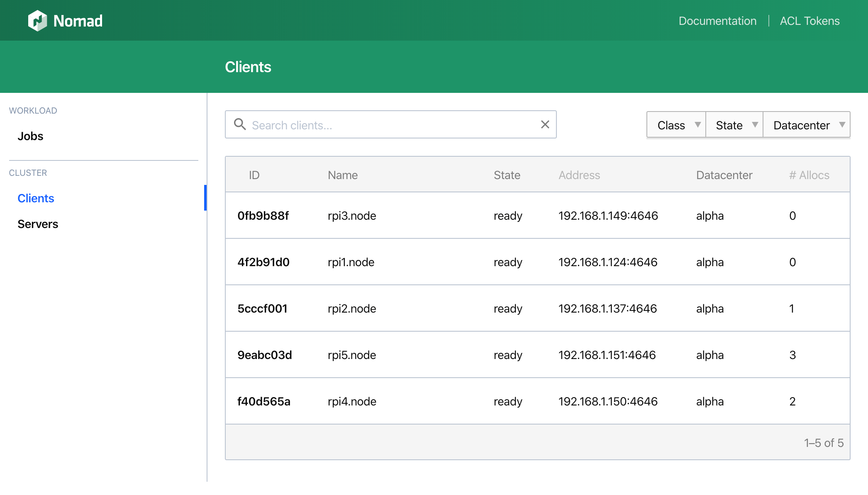The image size is (868, 495).
Task: Open ACL Tokens page
Action: (x=809, y=21)
